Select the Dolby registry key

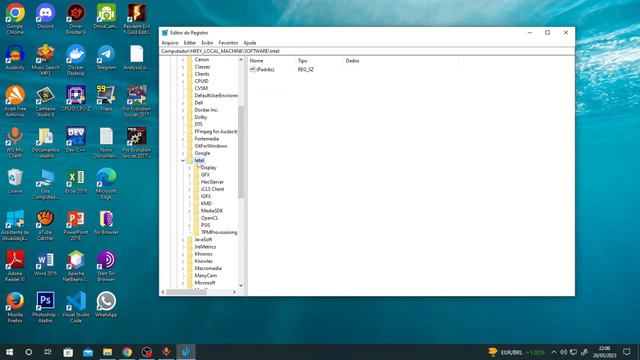(201, 118)
